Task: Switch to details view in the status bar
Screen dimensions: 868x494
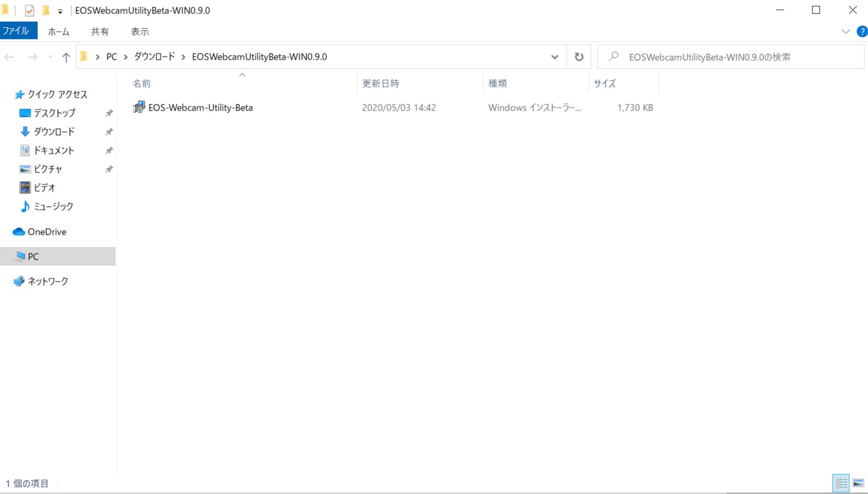Action: tap(841, 483)
